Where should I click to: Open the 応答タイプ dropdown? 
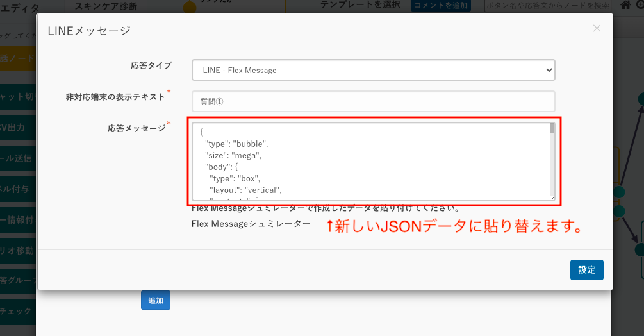[x=373, y=70]
